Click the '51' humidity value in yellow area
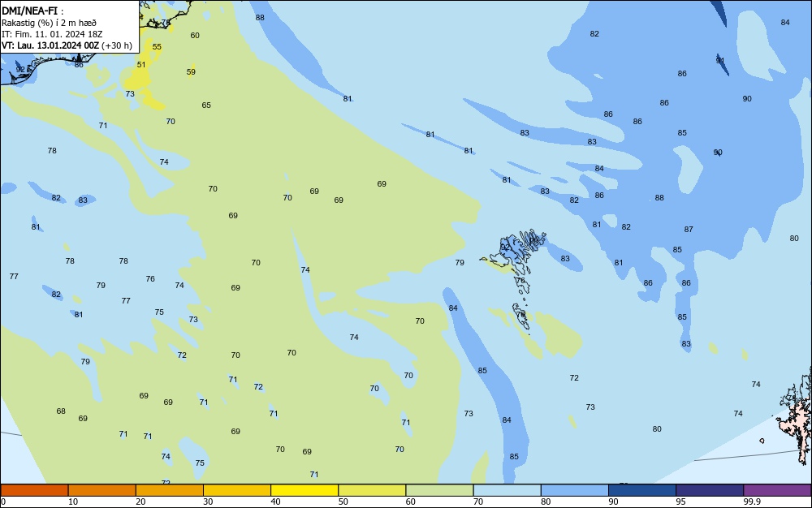This screenshot has width=812, height=508. pos(141,65)
